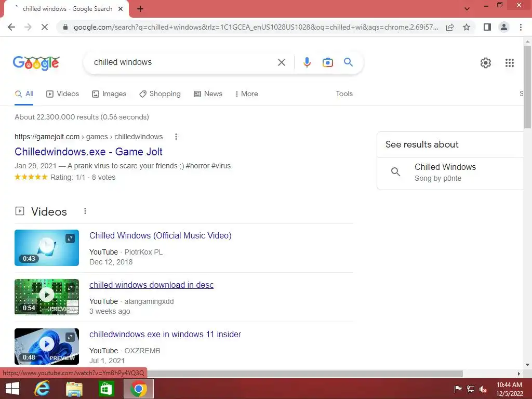This screenshot has height=399, width=532.
Task: Close the chilled windows search tab
Action: (121, 9)
